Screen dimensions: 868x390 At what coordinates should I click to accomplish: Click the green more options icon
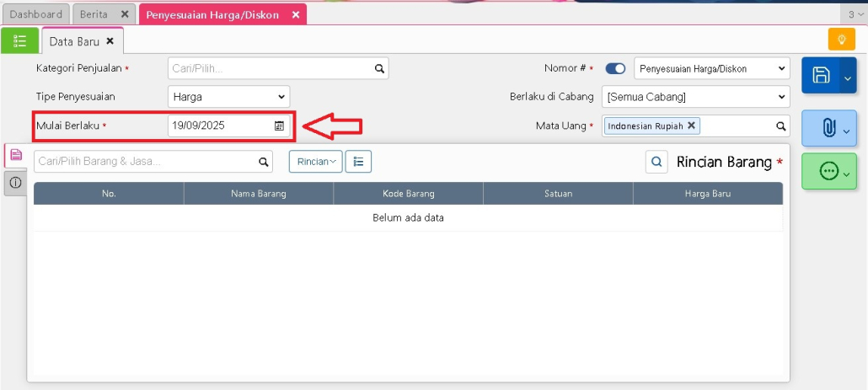(x=828, y=172)
